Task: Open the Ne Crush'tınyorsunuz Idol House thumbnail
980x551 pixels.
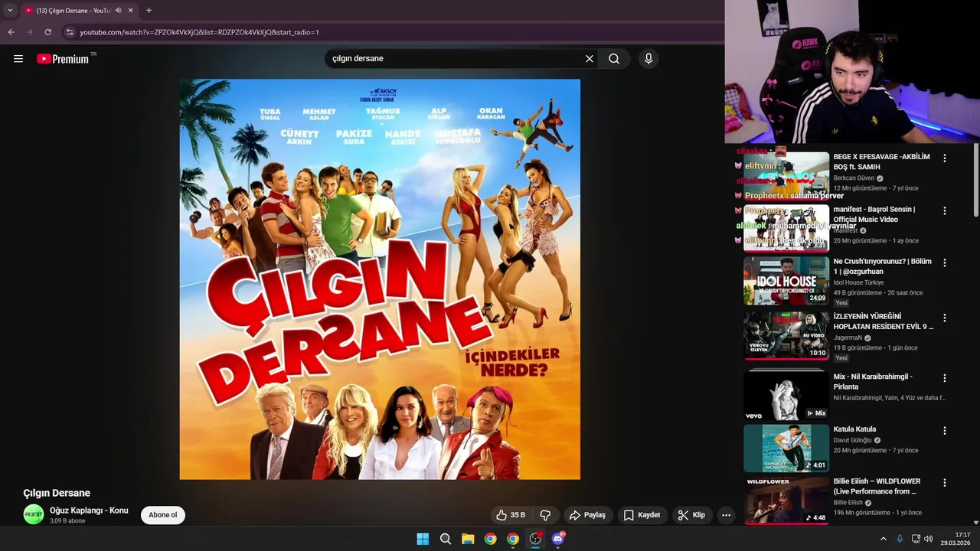Action: coord(786,281)
